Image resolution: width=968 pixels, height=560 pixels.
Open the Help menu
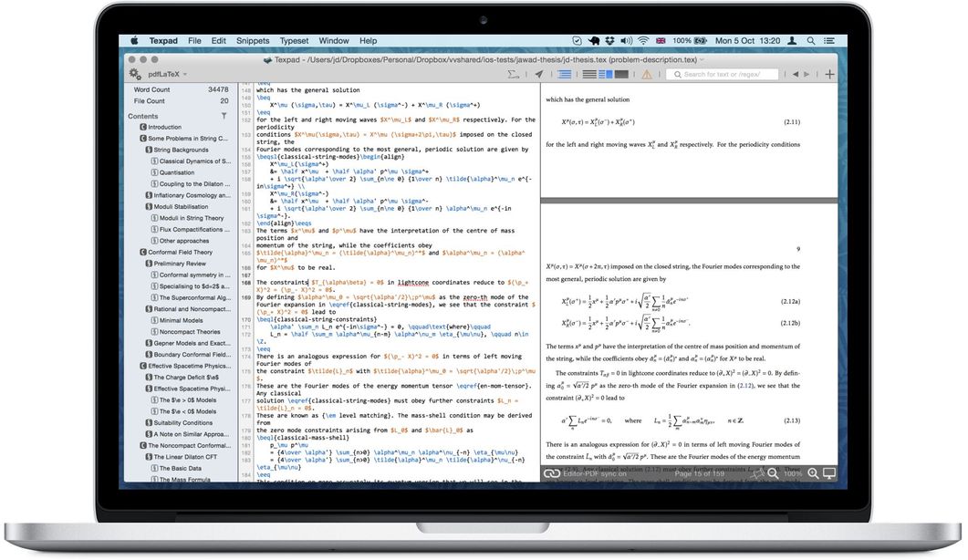[x=368, y=41]
